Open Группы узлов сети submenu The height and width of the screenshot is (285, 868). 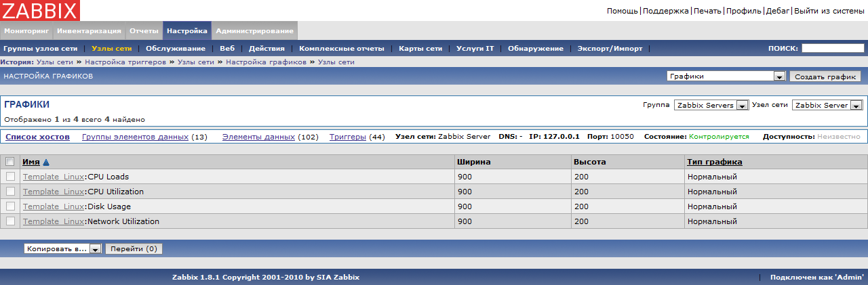coord(40,49)
